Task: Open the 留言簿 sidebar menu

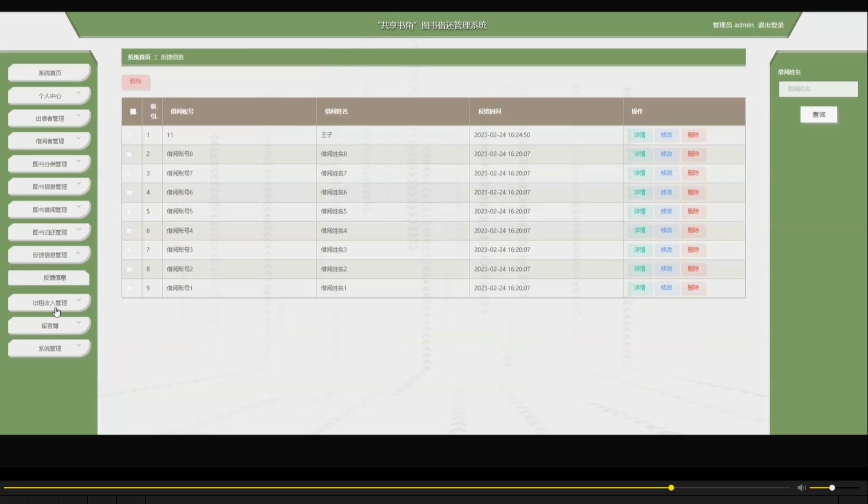Action: pyautogui.click(x=49, y=325)
